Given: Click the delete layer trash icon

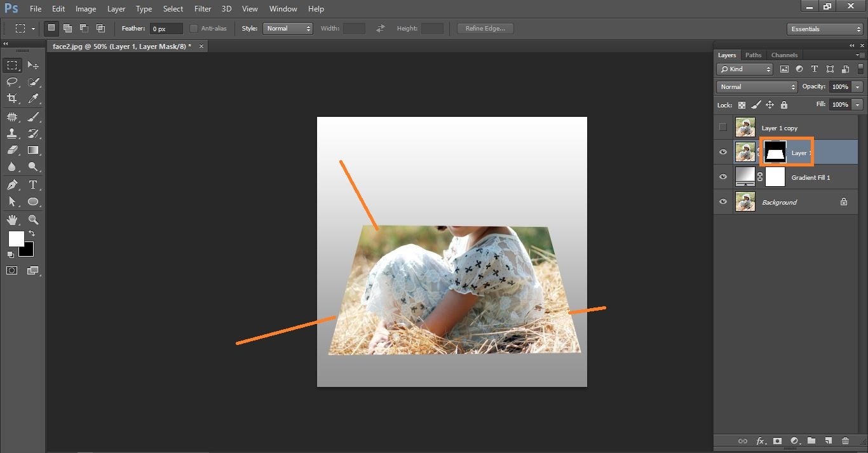Looking at the screenshot, I should (x=845, y=441).
